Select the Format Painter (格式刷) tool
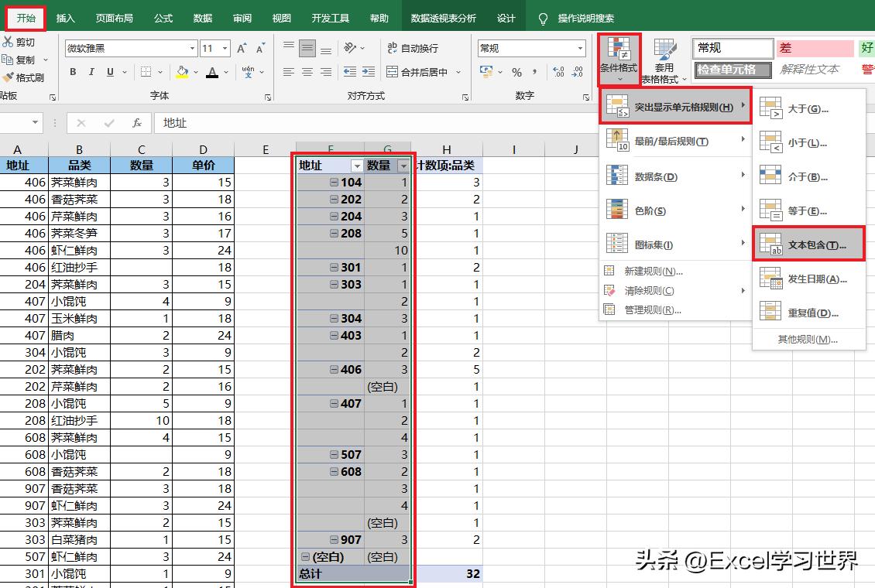 [7, 77]
